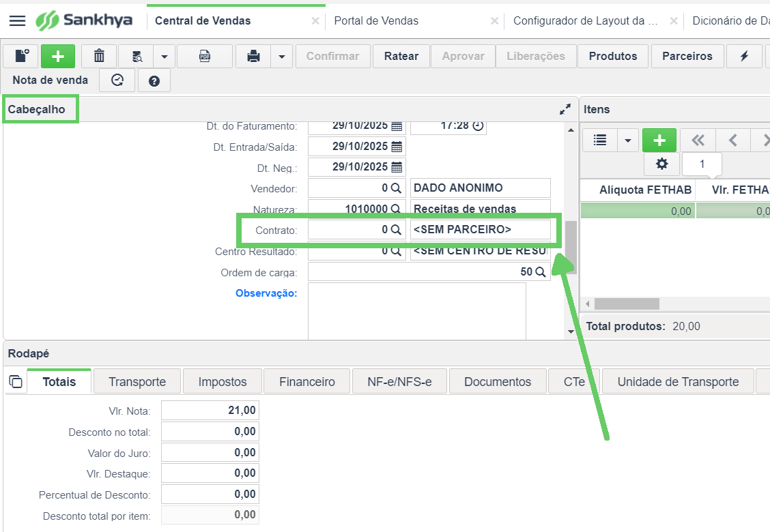Click the items horizontal scrollbar thumb
The image size is (770, 532).
[627, 304]
